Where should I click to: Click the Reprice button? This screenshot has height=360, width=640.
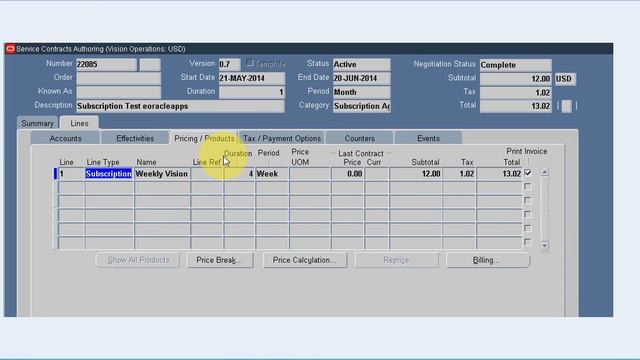click(x=396, y=260)
